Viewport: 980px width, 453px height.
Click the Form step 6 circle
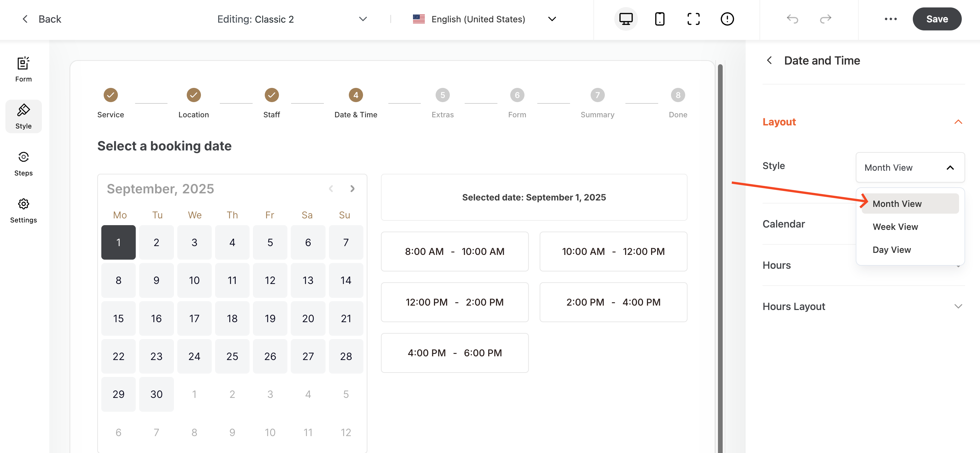coord(517,95)
